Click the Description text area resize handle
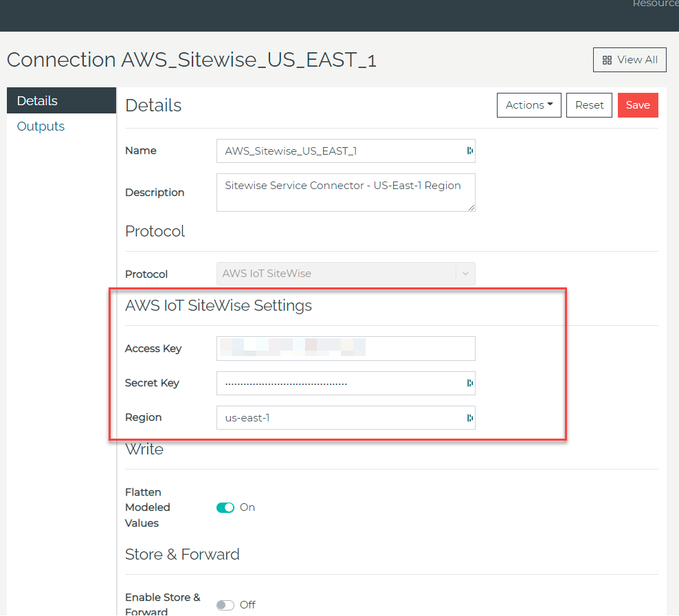 pyautogui.click(x=471, y=208)
